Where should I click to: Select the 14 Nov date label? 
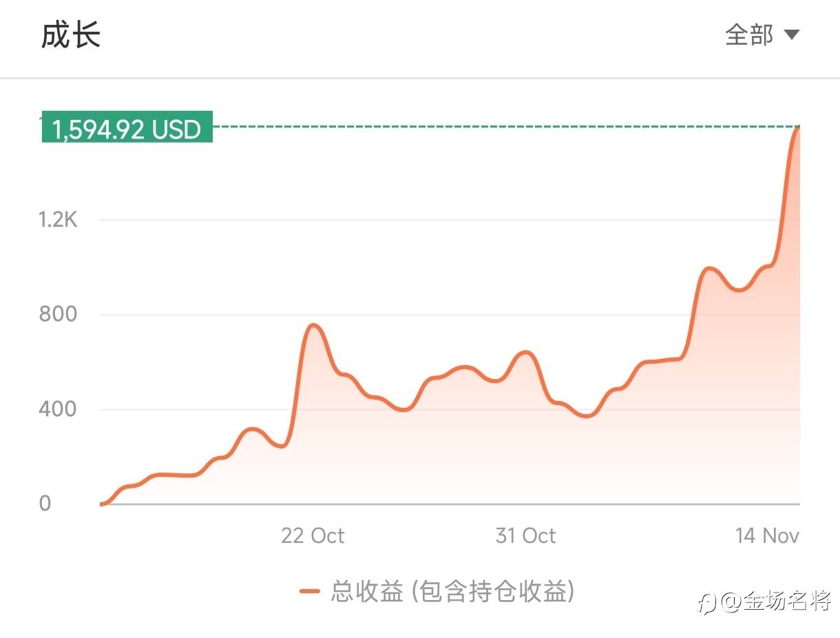(x=767, y=535)
